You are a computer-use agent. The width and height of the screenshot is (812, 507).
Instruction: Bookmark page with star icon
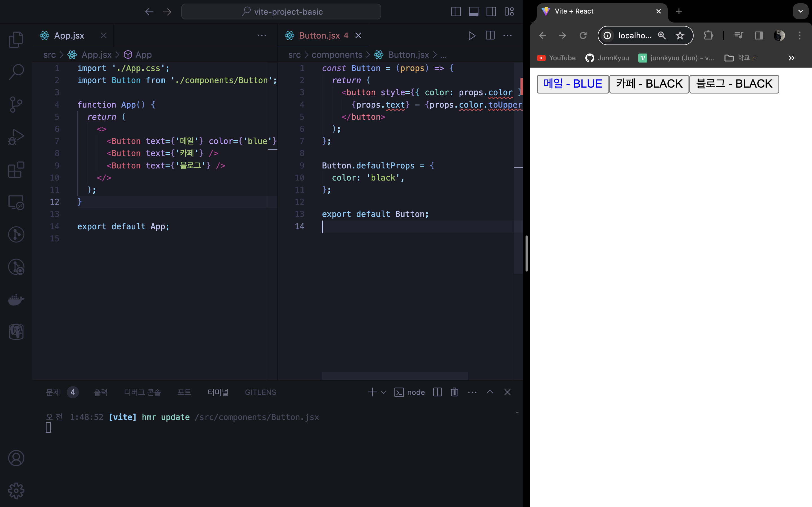pos(680,35)
